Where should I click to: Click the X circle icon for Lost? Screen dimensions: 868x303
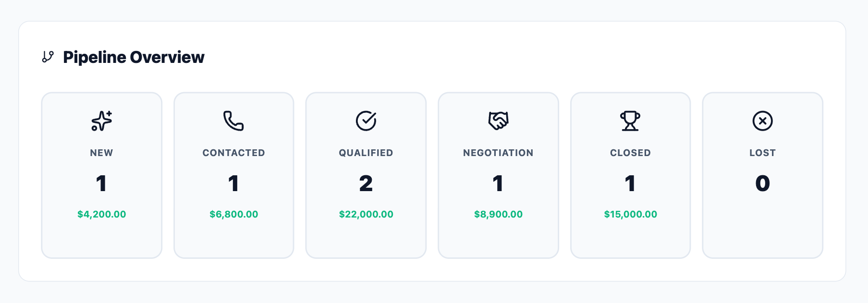coord(762,121)
